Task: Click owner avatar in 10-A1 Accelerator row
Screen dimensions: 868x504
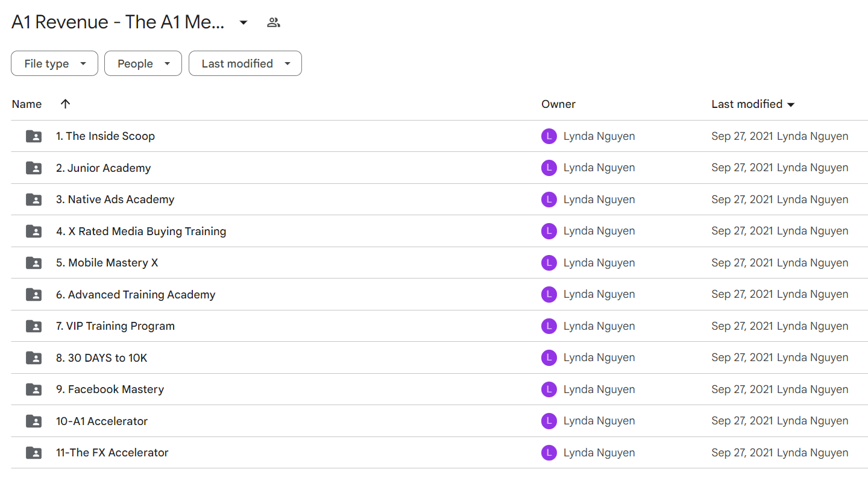Action: [549, 421]
